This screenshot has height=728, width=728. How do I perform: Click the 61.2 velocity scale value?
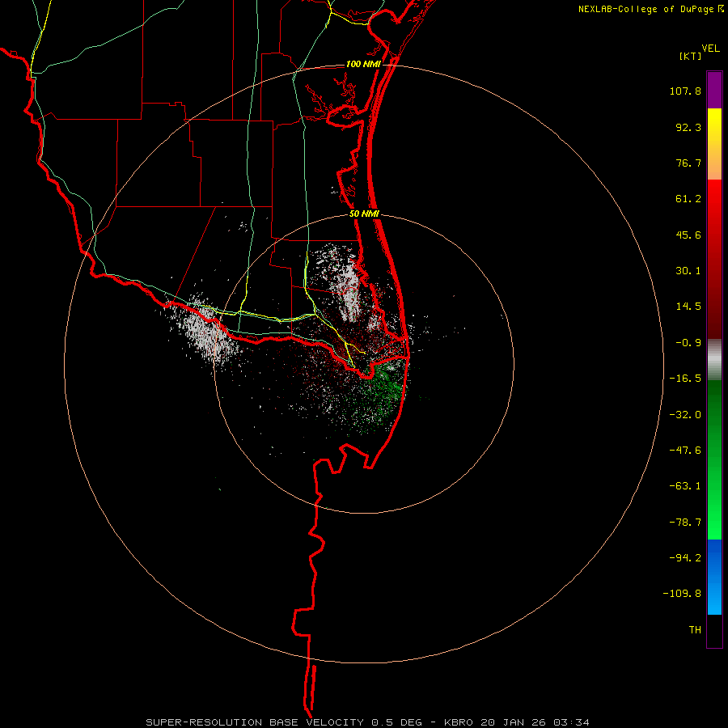point(688,199)
